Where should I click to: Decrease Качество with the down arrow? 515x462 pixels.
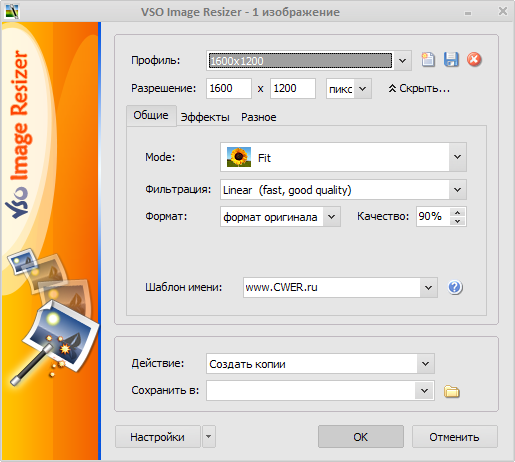(458, 221)
